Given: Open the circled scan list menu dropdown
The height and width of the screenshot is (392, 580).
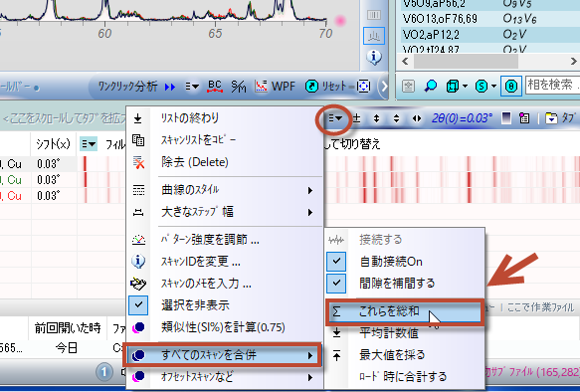Looking at the screenshot, I should (x=334, y=118).
